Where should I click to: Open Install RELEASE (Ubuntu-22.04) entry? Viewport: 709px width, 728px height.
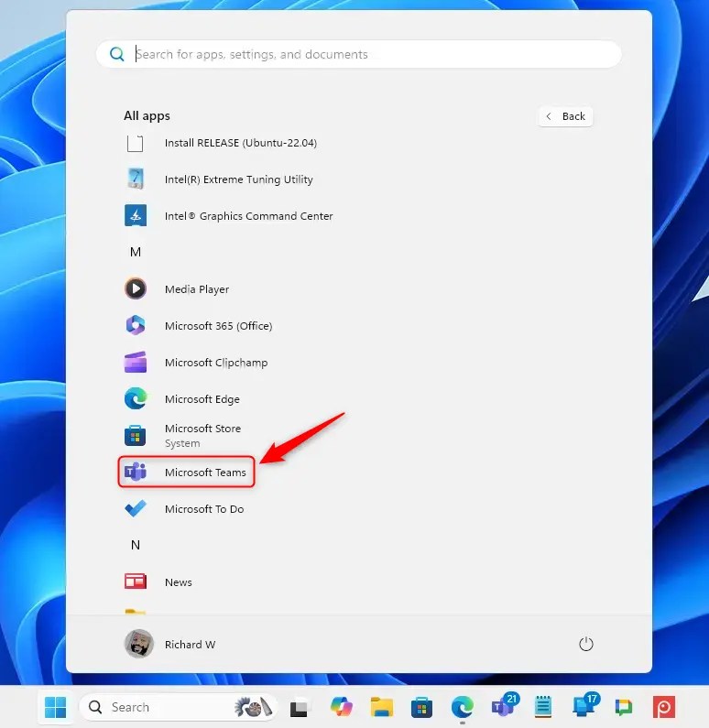(221, 143)
